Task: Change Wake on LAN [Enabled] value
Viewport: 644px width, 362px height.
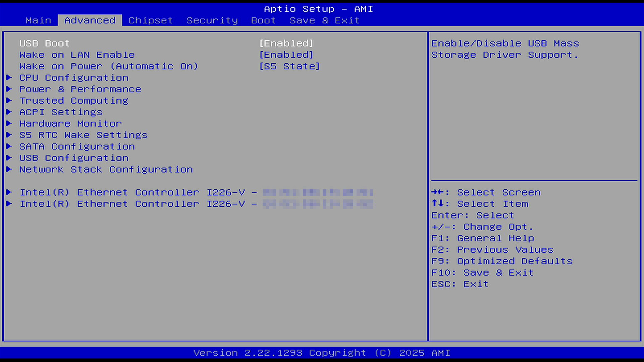Action: point(286,55)
